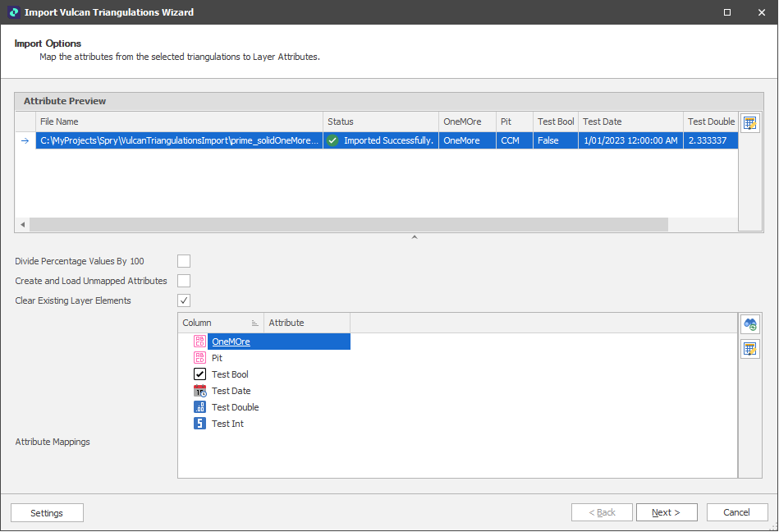Click the Pit column header in preview
Viewport: 779px width, 532px height.
[514, 122]
